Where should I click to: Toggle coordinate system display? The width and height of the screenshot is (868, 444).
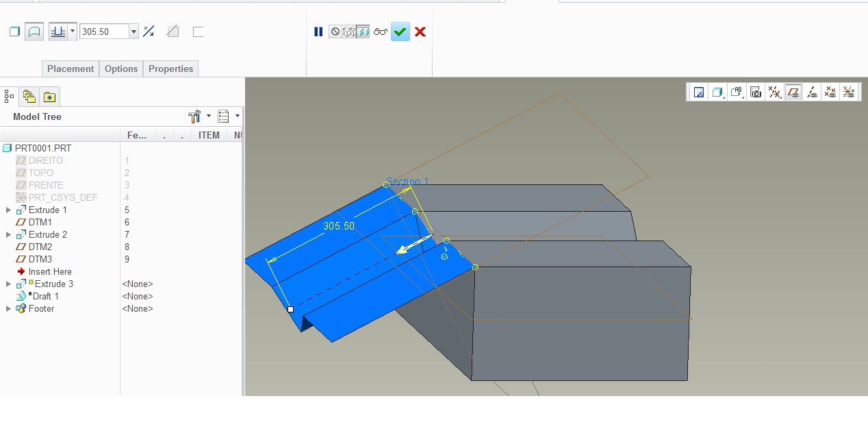pyautogui.click(x=849, y=92)
